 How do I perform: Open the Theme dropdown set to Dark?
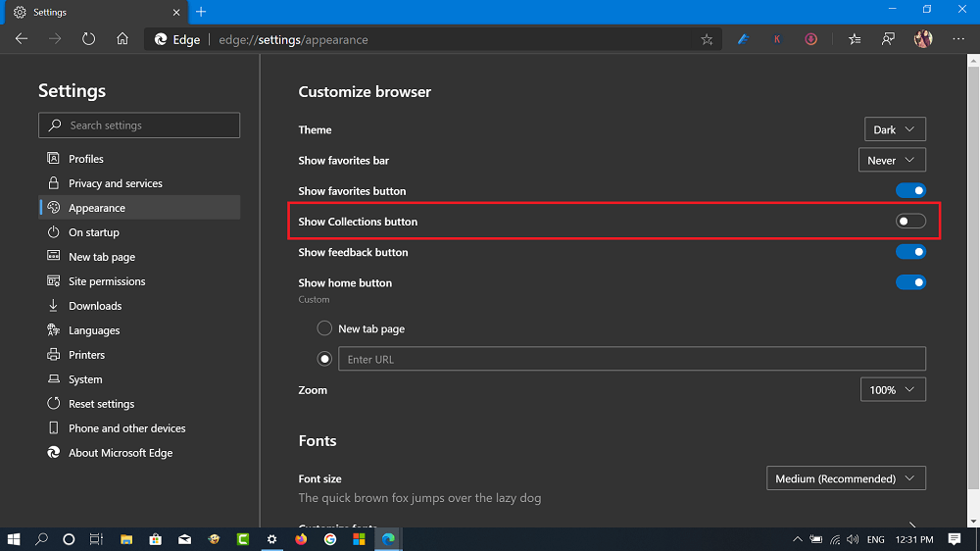(895, 129)
